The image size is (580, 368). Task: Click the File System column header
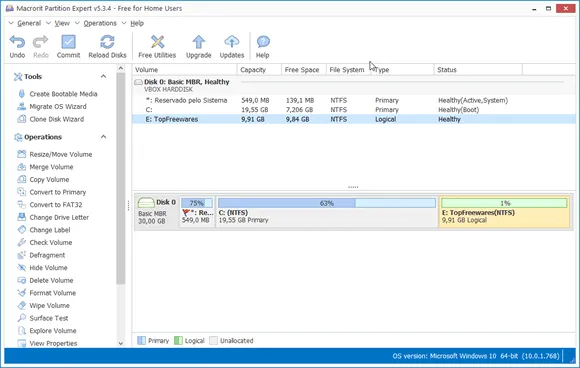[348, 70]
